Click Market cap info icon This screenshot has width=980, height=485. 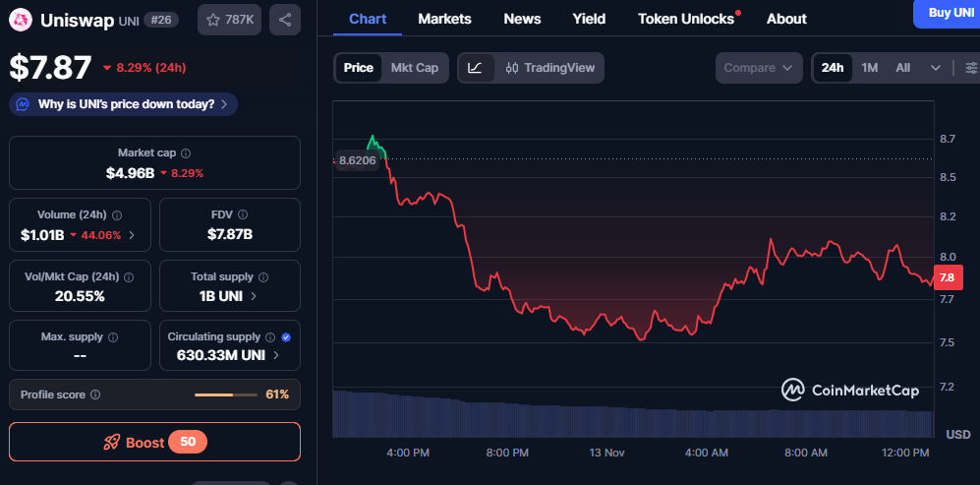point(187,153)
